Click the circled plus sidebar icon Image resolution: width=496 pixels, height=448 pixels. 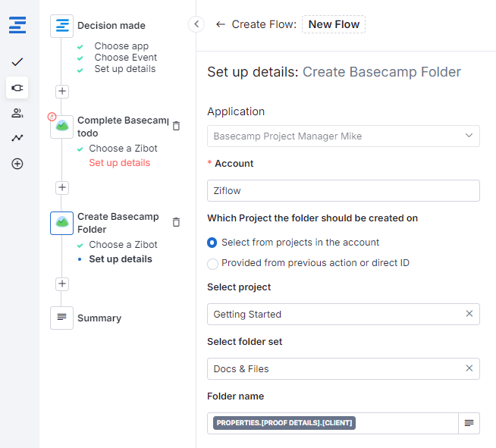pyautogui.click(x=17, y=164)
